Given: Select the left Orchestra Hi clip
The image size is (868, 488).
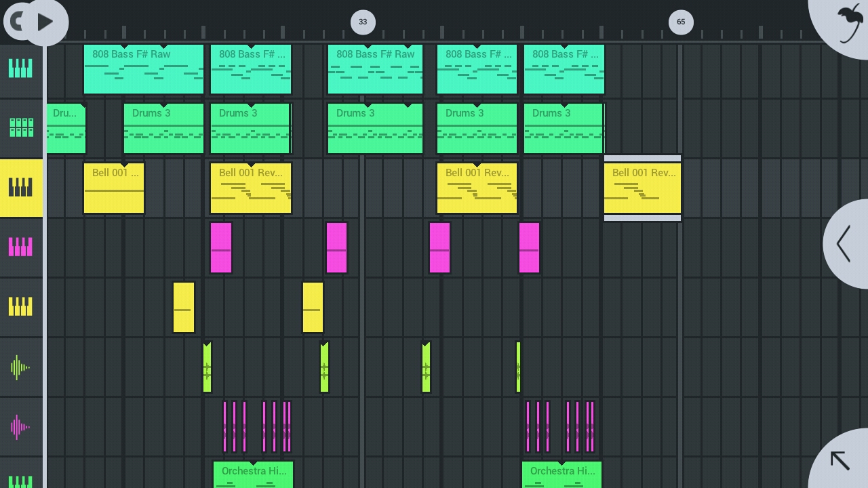Looking at the screenshot, I should 253,474.
